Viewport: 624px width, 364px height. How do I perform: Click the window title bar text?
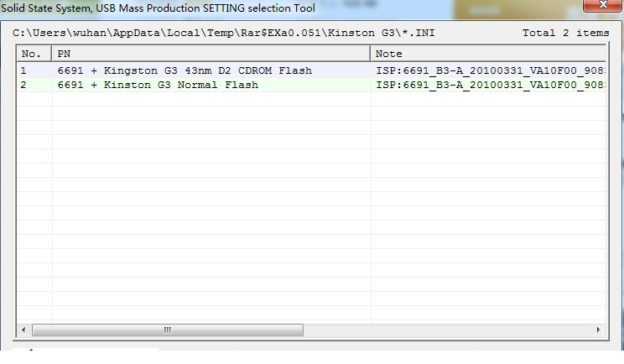[x=159, y=8]
